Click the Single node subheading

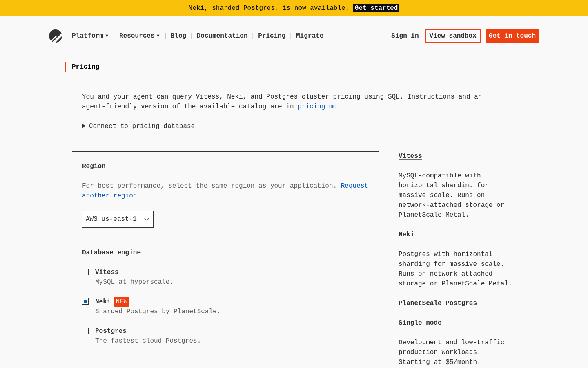(x=420, y=323)
